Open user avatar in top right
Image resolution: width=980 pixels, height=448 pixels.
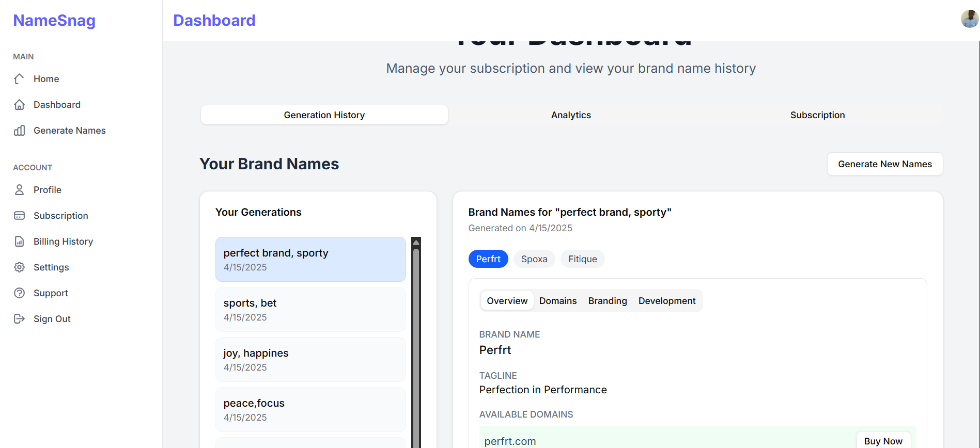click(x=969, y=19)
